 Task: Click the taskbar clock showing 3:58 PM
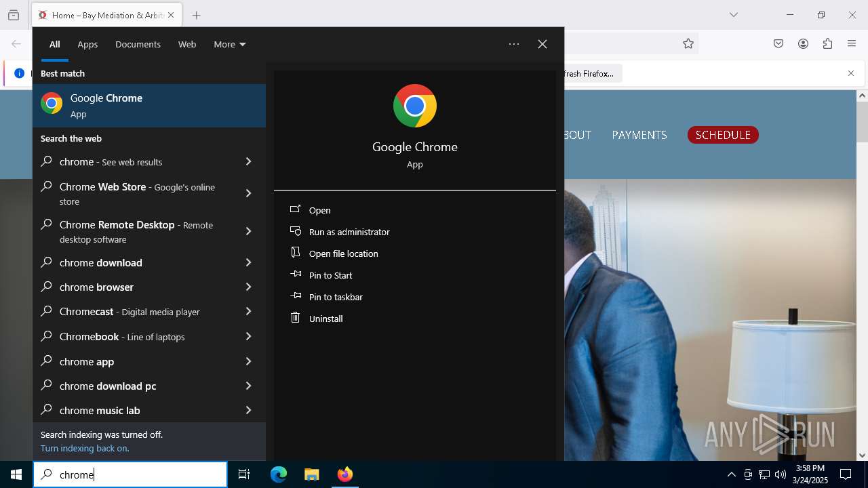(x=810, y=474)
